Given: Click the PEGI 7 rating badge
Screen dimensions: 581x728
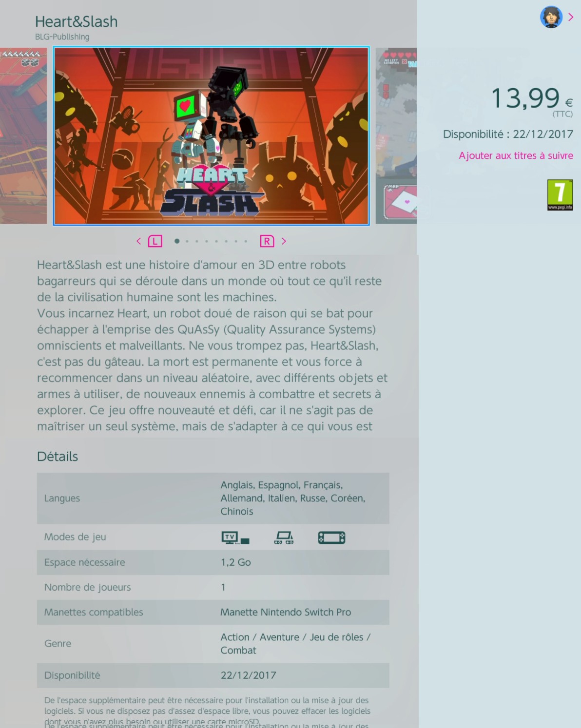Looking at the screenshot, I should click(560, 195).
